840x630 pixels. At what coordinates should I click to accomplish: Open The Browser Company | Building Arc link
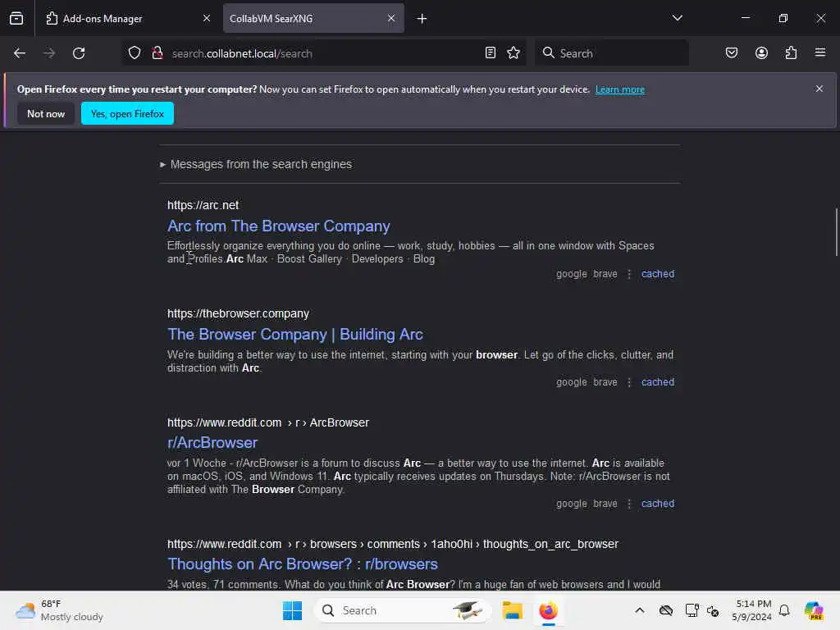(x=295, y=335)
